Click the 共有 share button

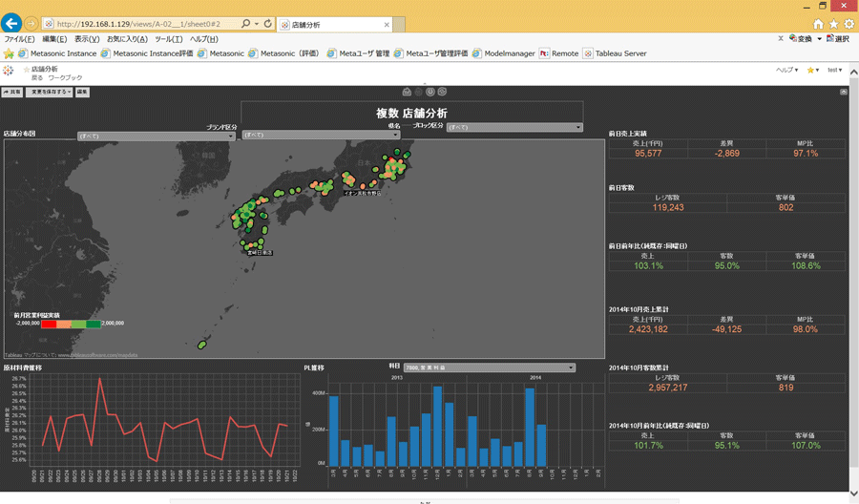12,93
